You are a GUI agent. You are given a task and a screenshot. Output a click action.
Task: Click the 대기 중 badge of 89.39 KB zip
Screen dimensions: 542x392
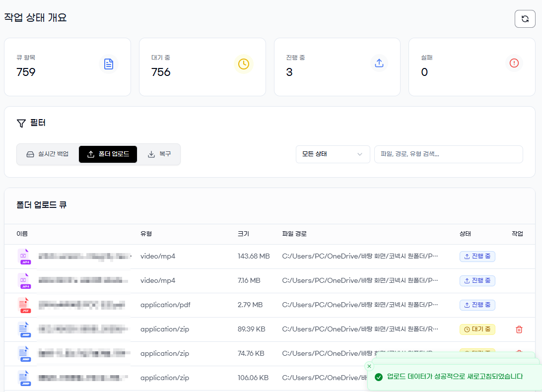(x=477, y=329)
